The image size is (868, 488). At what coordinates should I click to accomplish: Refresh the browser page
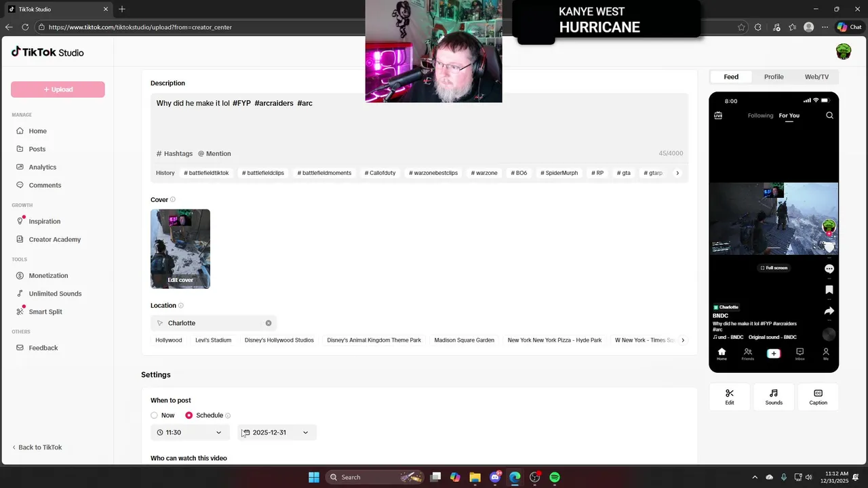tap(25, 27)
